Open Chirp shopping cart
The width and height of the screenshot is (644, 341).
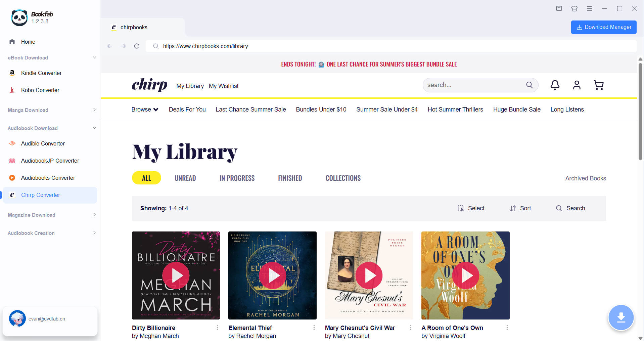coord(599,85)
